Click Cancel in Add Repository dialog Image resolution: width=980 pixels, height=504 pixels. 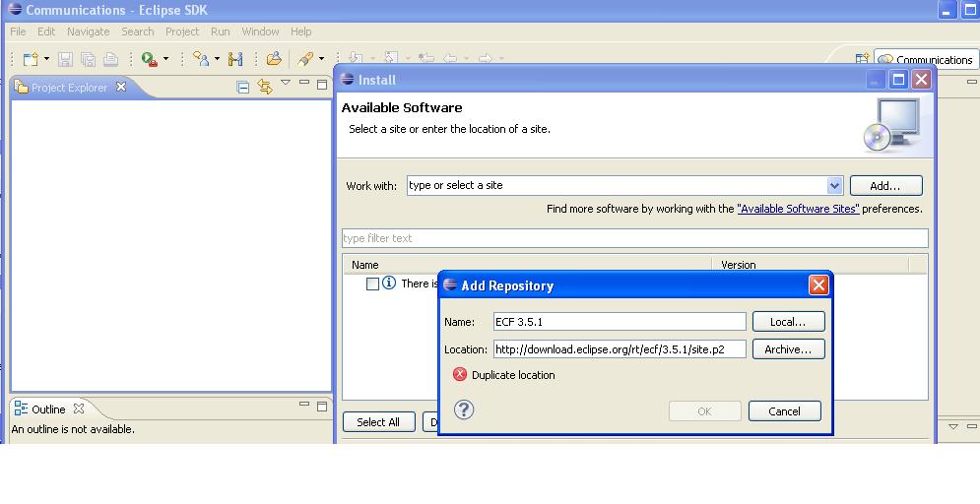tap(784, 410)
